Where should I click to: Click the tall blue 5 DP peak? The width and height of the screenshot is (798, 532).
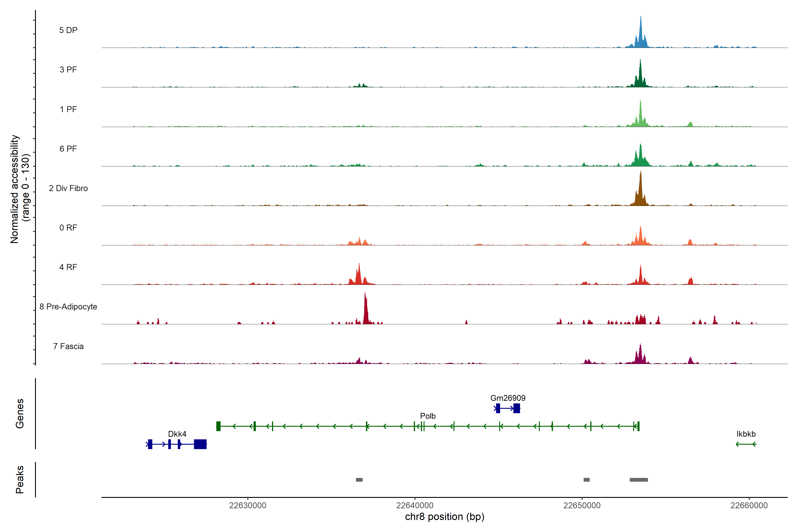coord(641,36)
